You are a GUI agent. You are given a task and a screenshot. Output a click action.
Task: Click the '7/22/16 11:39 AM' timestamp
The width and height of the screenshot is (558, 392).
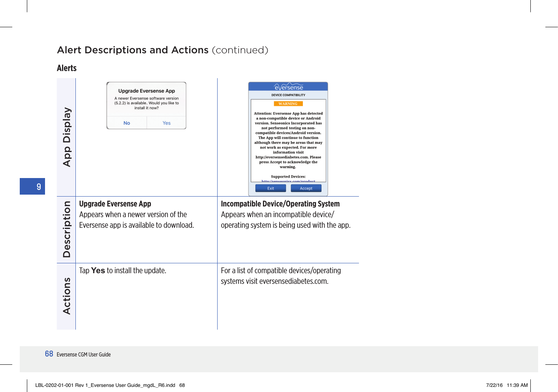tap(507, 385)
